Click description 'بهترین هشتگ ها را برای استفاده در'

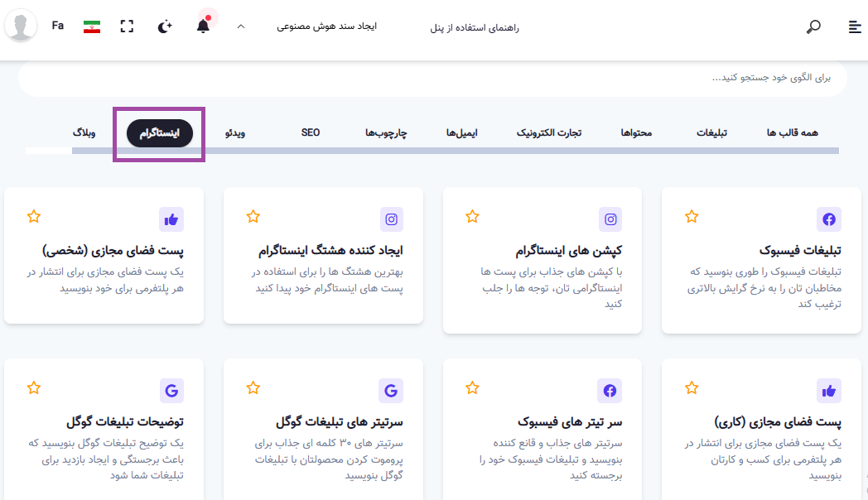(x=327, y=272)
